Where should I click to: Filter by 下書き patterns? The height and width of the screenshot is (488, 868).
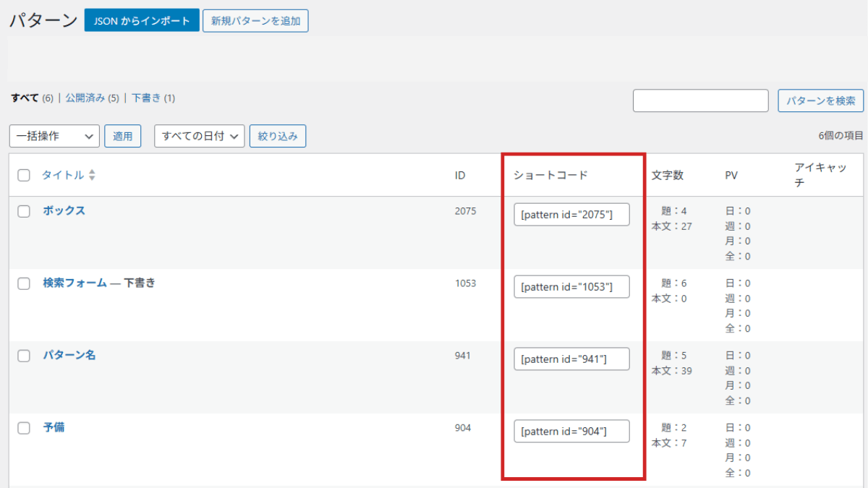(x=146, y=98)
